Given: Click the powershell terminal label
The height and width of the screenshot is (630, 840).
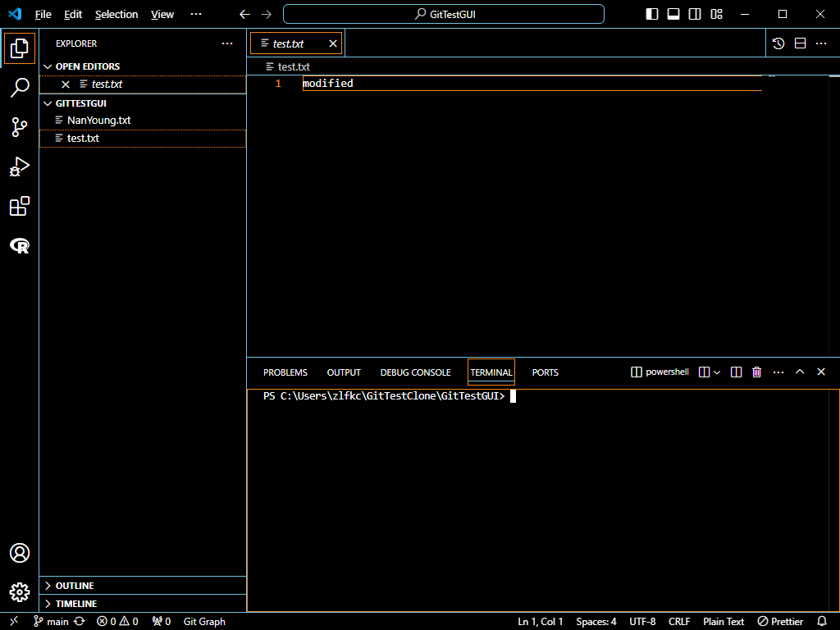Looking at the screenshot, I should tap(660, 372).
